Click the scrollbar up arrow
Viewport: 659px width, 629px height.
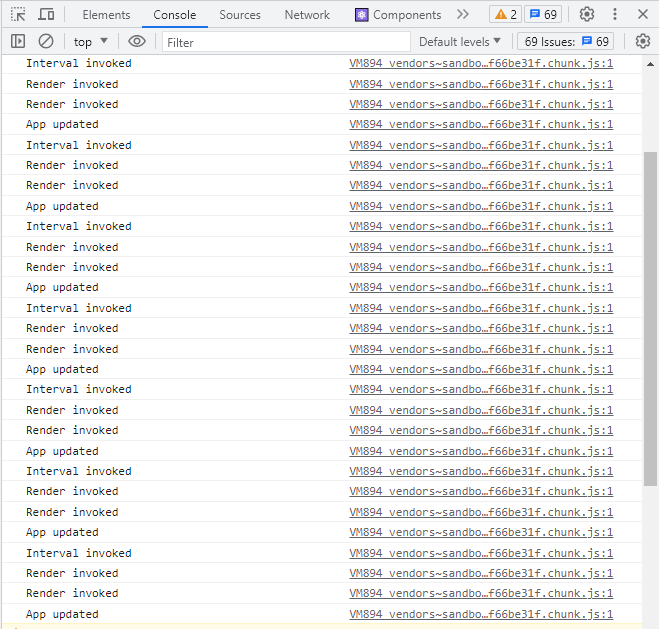tap(651, 64)
